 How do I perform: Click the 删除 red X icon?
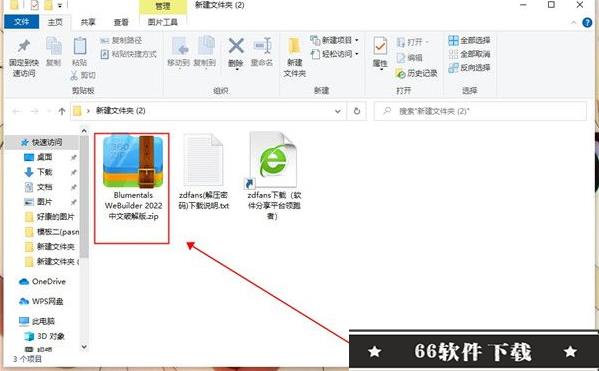236,46
